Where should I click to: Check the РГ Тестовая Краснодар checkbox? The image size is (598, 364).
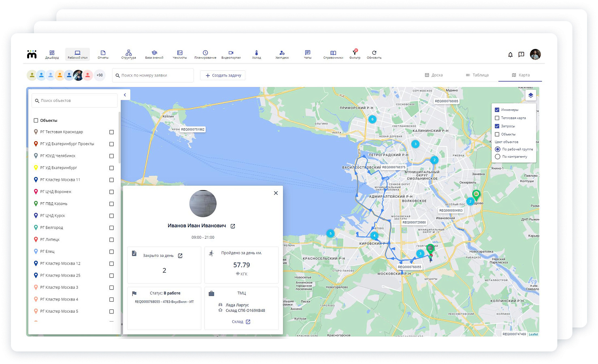pyautogui.click(x=111, y=132)
